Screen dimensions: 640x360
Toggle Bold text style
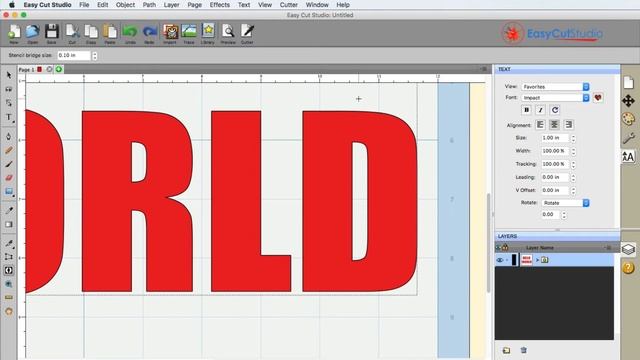coord(527,110)
